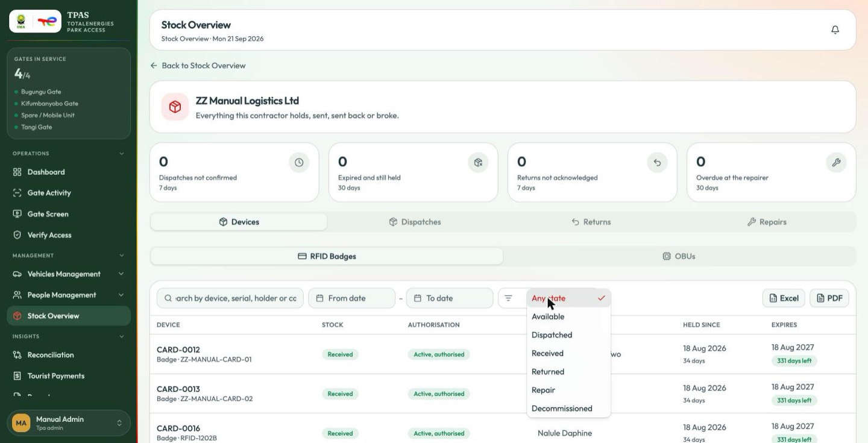This screenshot has width=868, height=443.
Task: Click the CARD-0013 device row
Action: 503,394
